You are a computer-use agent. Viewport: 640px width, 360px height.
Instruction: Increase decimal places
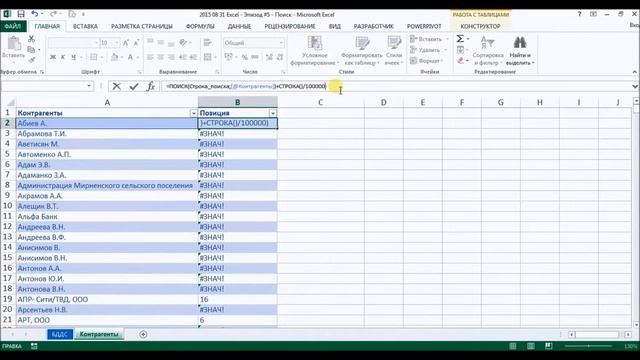pos(269,57)
